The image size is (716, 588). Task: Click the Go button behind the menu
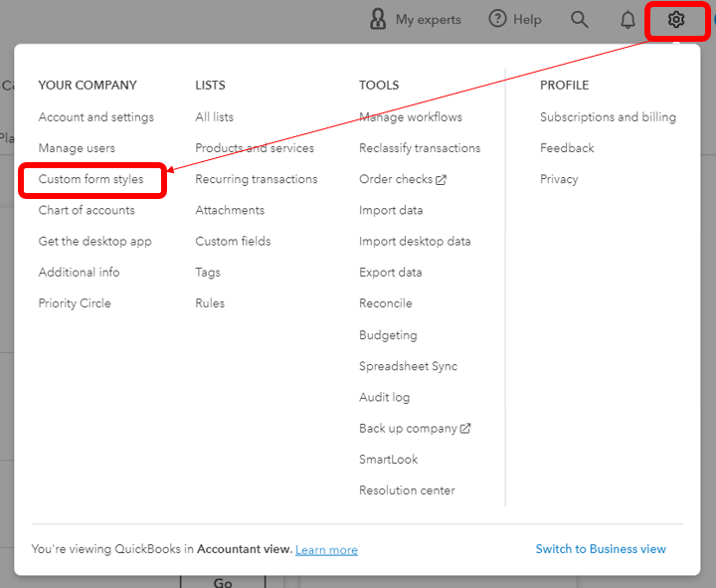click(223, 582)
